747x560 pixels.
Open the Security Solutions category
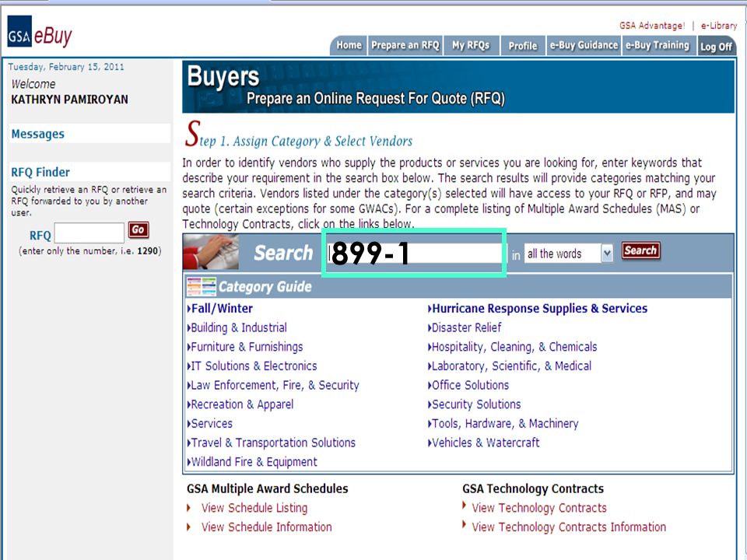pos(475,404)
